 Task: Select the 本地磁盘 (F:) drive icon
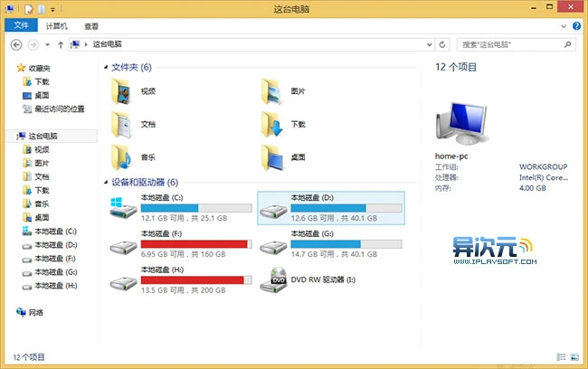123,247
